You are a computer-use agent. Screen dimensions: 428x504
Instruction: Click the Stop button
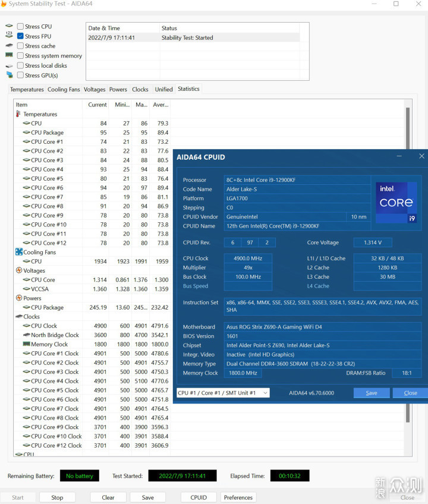coord(57,497)
